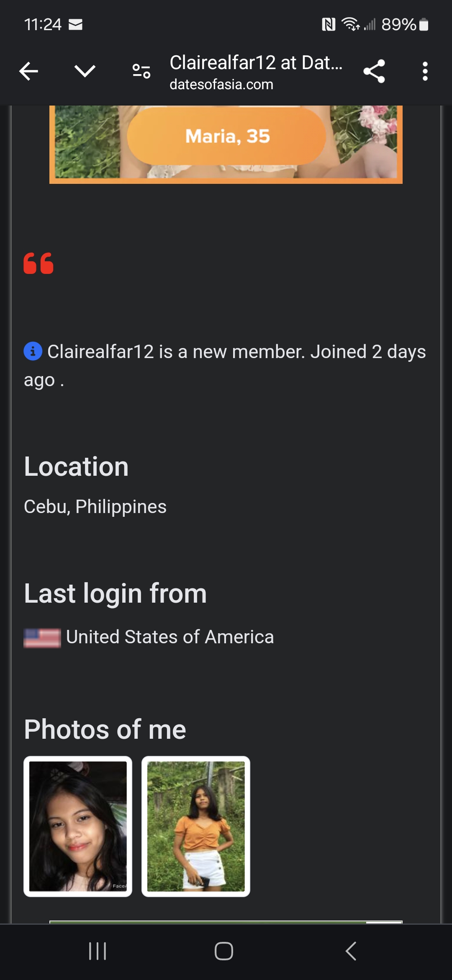Tap the browser back arrow icon
Screen dimensions: 452x980
[29, 71]
